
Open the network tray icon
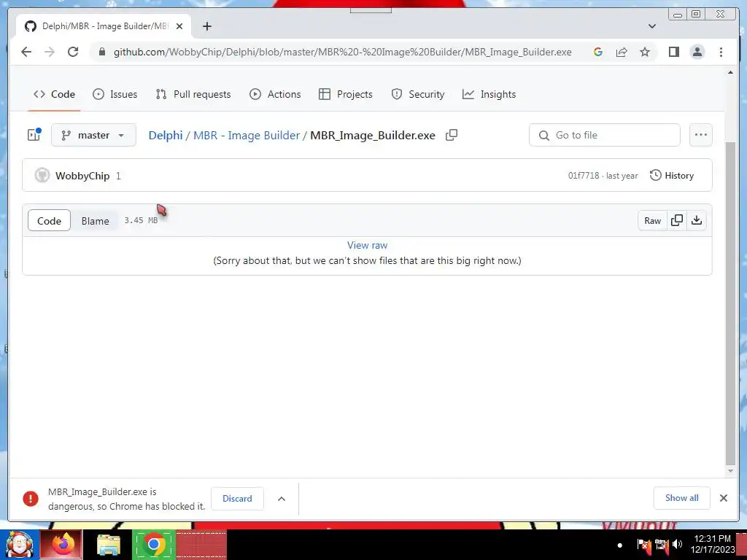click(661, 544)
